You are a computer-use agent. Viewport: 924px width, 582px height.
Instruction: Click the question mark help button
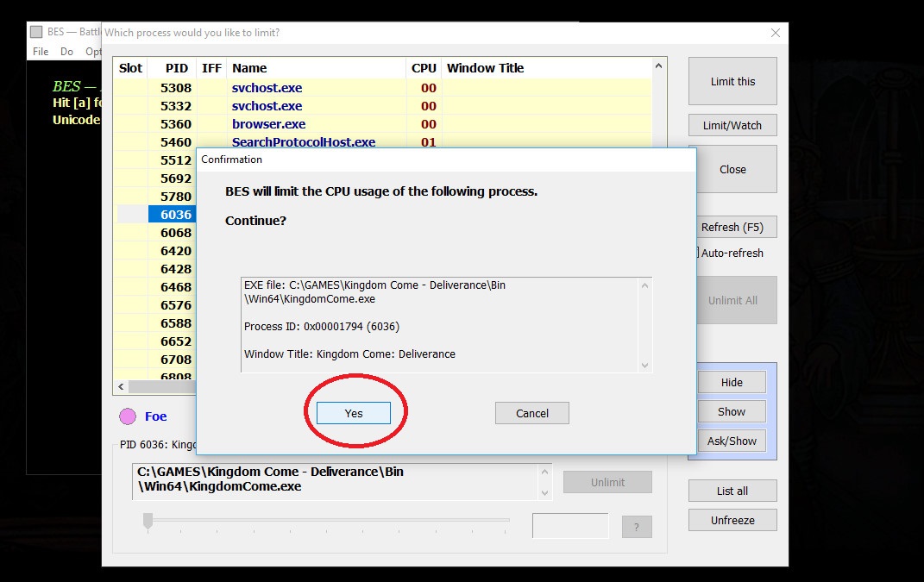(637, 527)
